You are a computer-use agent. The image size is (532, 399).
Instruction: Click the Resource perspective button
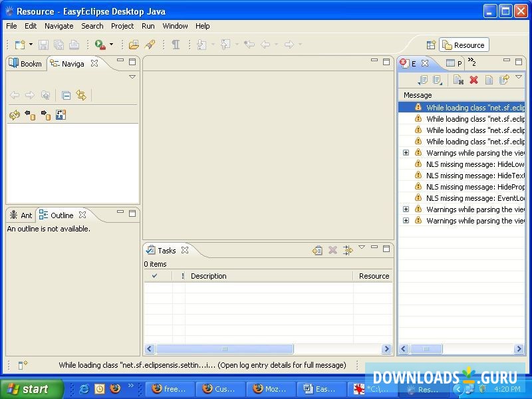point(464,45)
